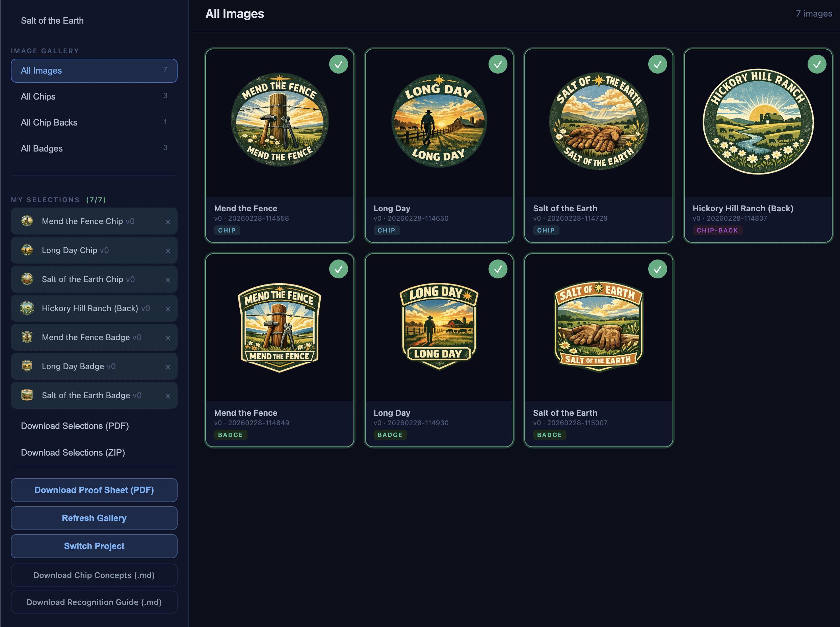This screenshot has width=840, height=627.
Task: Click the Salt of the Earth Badge icon in sidebar
Action: click(x=27, y=395)
